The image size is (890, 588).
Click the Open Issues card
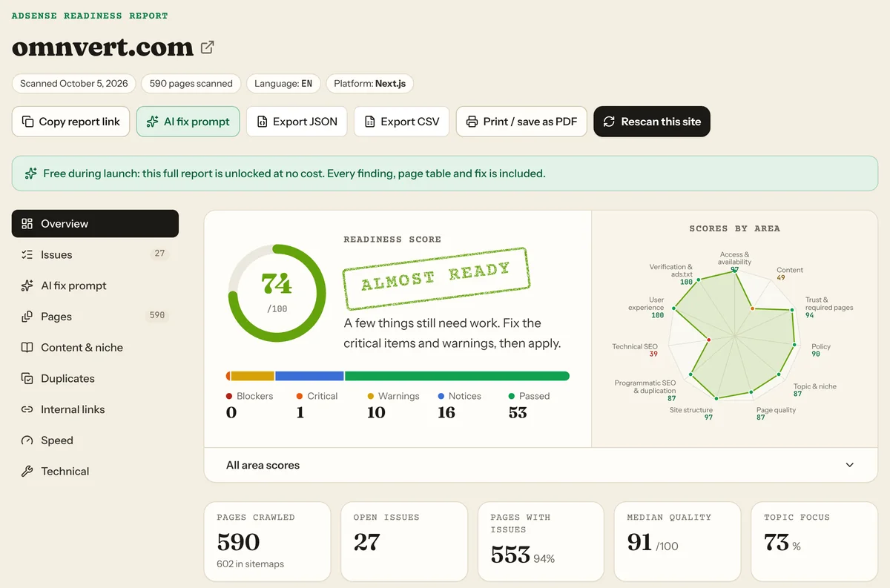coord(404,541)
